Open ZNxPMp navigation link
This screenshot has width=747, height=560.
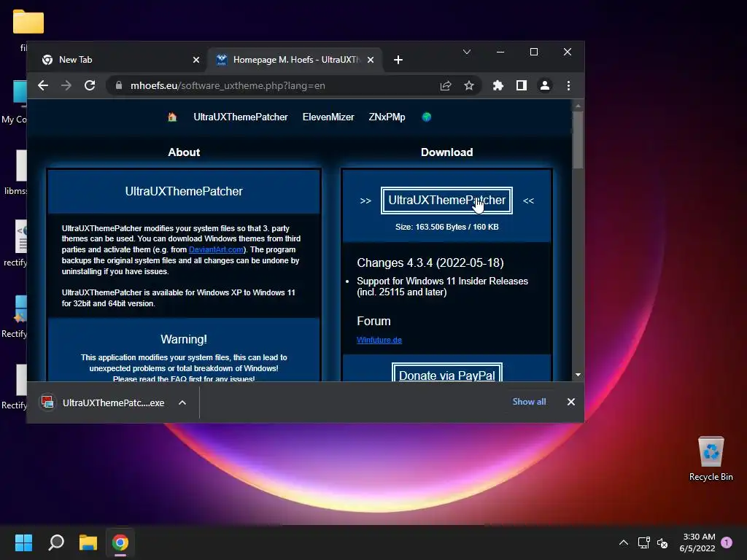387,117
